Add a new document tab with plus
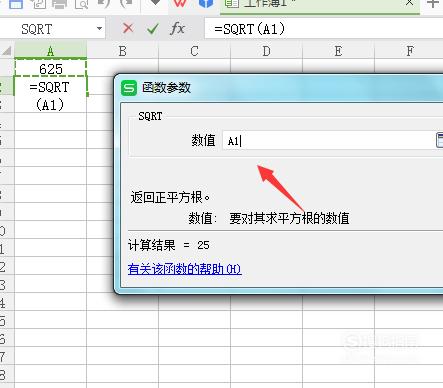This screenshot has height=388, width=443. [433, 3]
